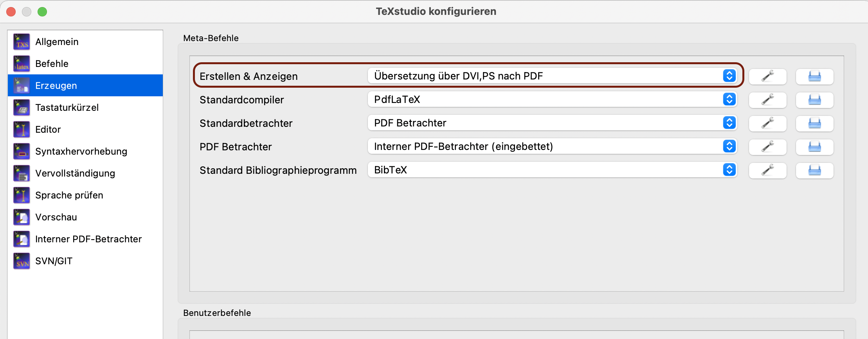Viewport: 868px width, 339px height.
Task: Configure Standardcompiler with its wrench icon
Action: 767,100
